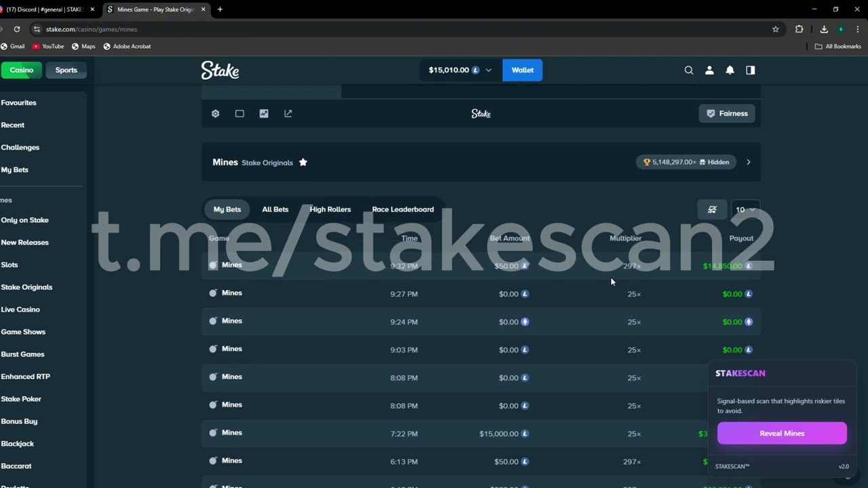Open the balance currency dropdown chevron
868x488 pixels.
pyautogui.click(x=488, y=70)
